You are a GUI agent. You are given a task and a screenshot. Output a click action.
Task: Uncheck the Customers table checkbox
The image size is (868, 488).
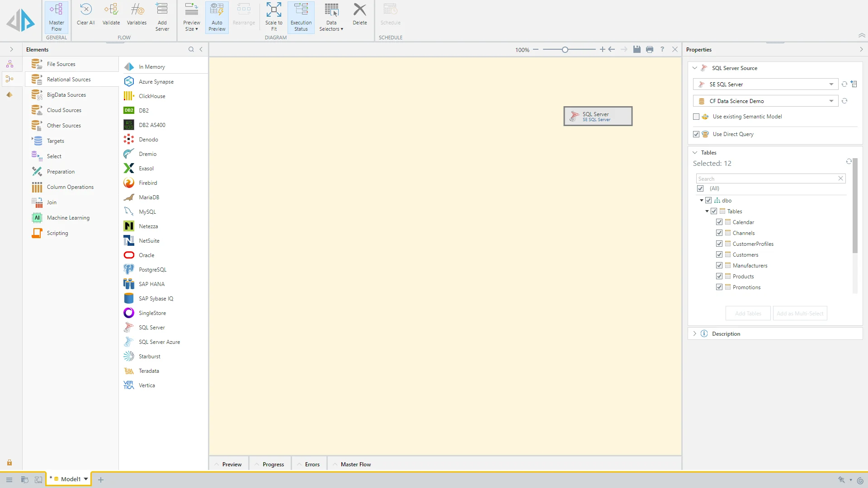click(719, 255)
